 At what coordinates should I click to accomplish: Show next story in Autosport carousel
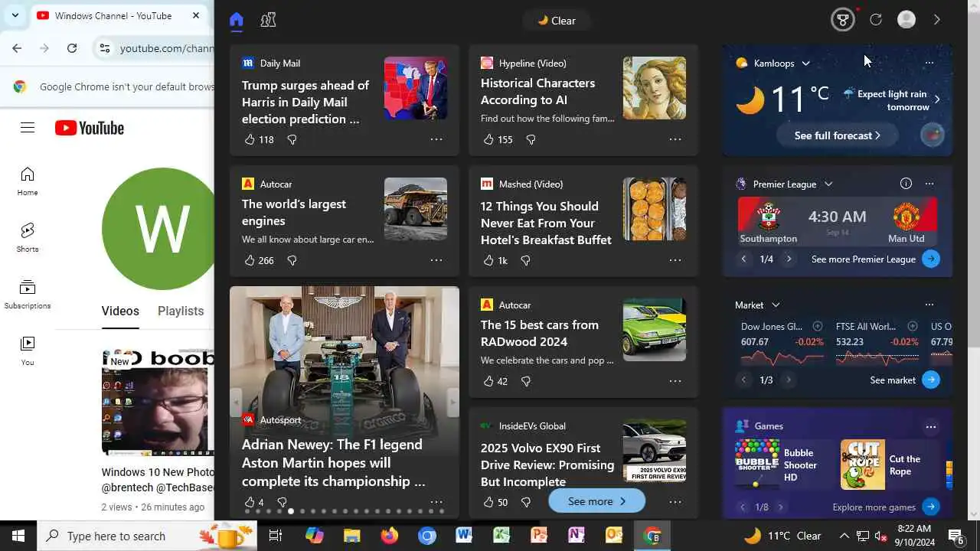click(x=452, y=402)
